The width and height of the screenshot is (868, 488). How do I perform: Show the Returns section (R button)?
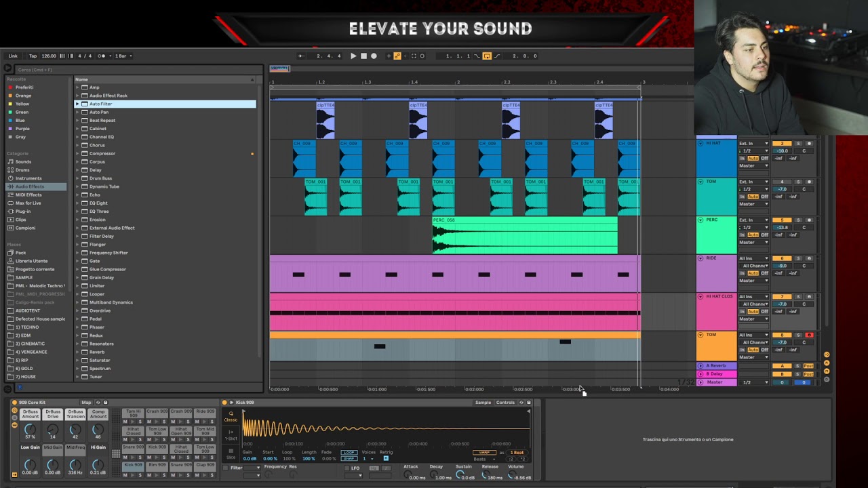(x=827, y=363)
